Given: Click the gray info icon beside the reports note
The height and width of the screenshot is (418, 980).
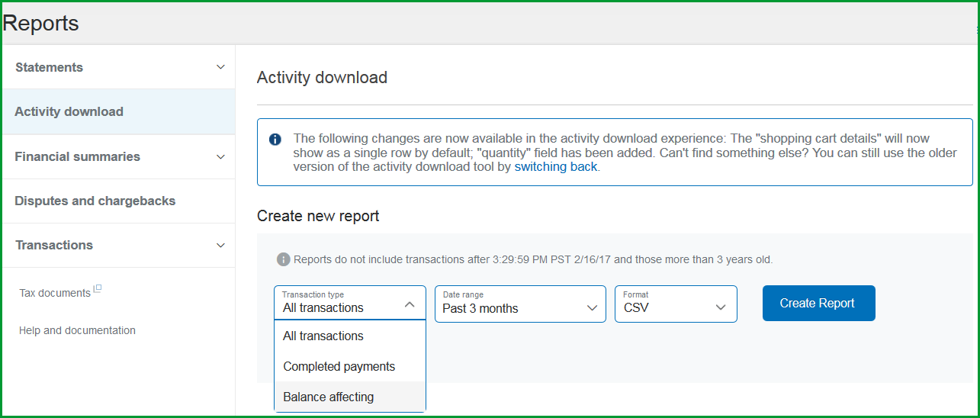Looking at the screenshot, I should (283, 259).
